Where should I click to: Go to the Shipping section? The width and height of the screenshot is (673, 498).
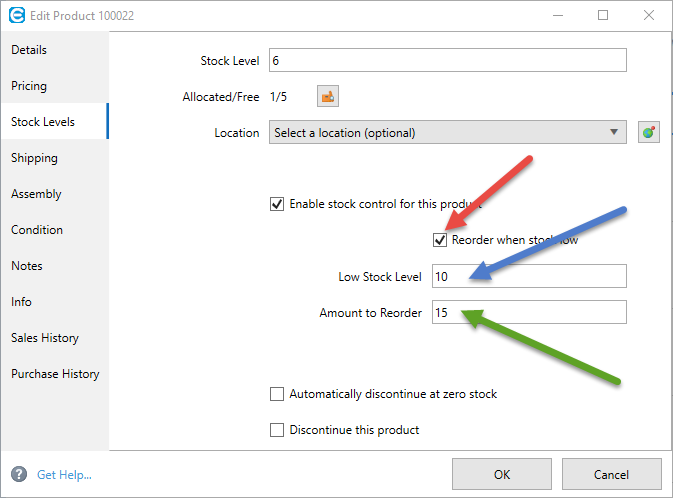[34, 158]
